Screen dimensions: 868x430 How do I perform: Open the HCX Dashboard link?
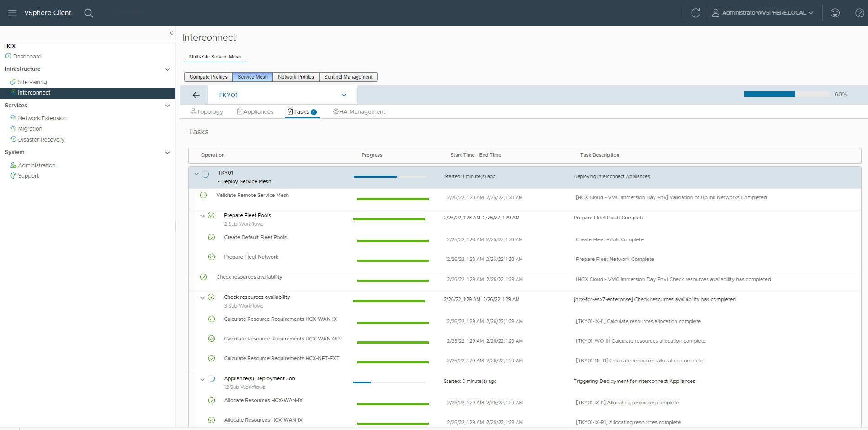point(27,57)
